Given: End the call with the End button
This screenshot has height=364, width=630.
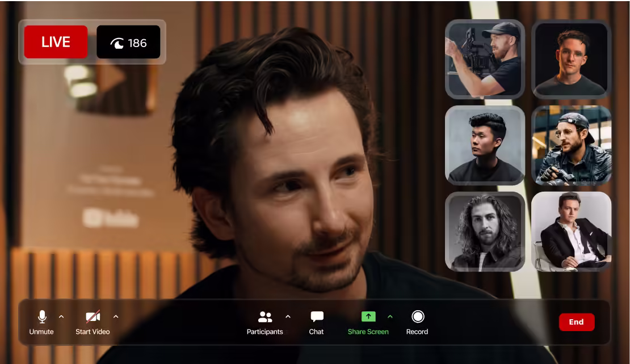Looking at the screenshot, I should click(x=577, y=321).
